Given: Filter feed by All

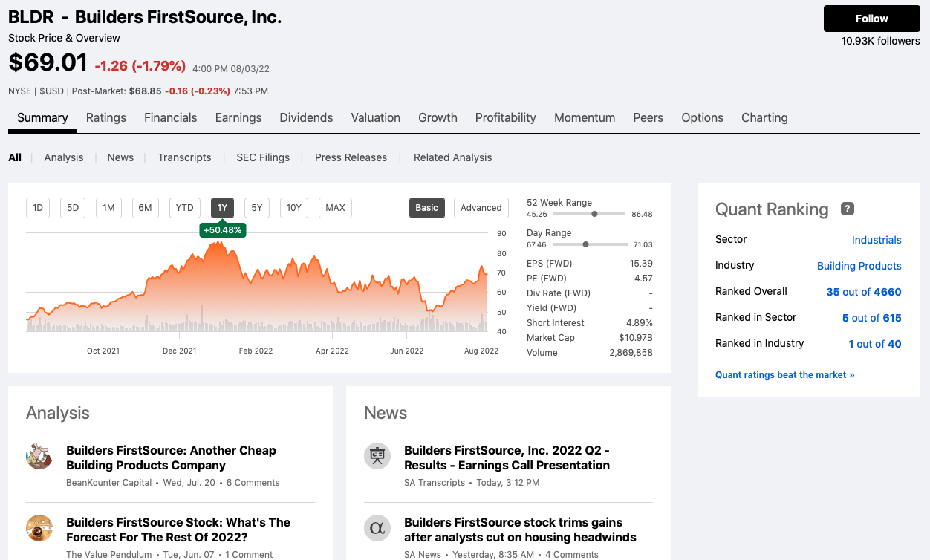Looking at the screenshot, I should pos(15,157).
